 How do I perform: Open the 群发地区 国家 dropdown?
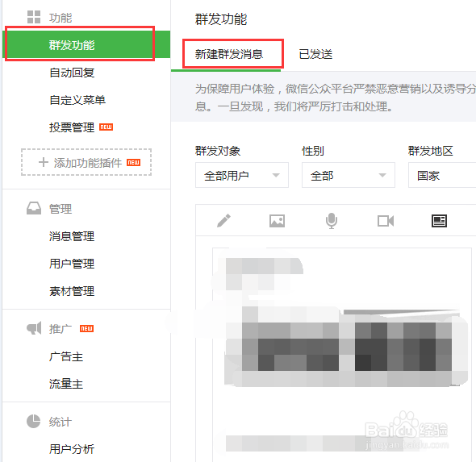(x=442, y=175)
